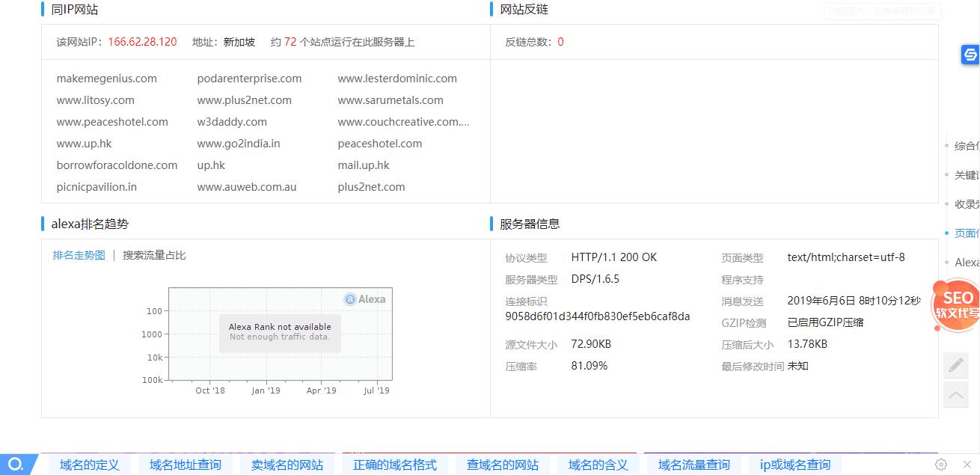The height and width of the screenshot is (475, 980).
Task: Click ip或域名查询 suggestion button
Action: tap(794, 465)
